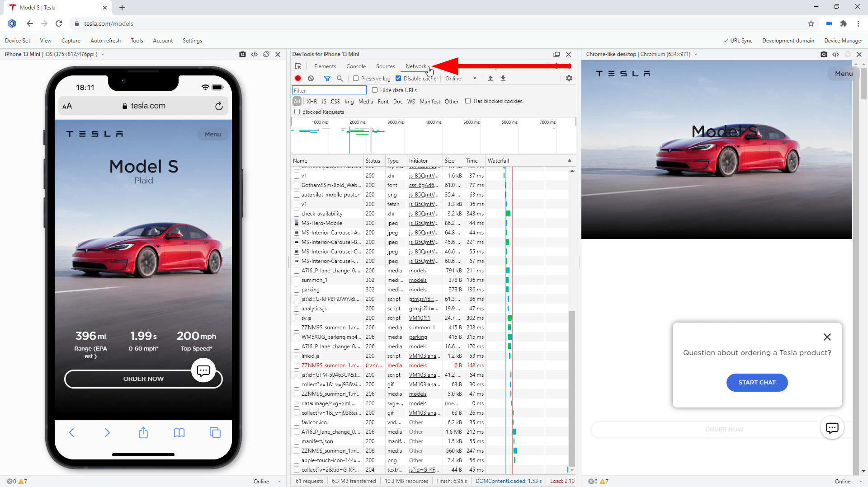This screenshot has height=487, width=868.
Task: Toggle the network filter funnel
Action: click(327, 78)
